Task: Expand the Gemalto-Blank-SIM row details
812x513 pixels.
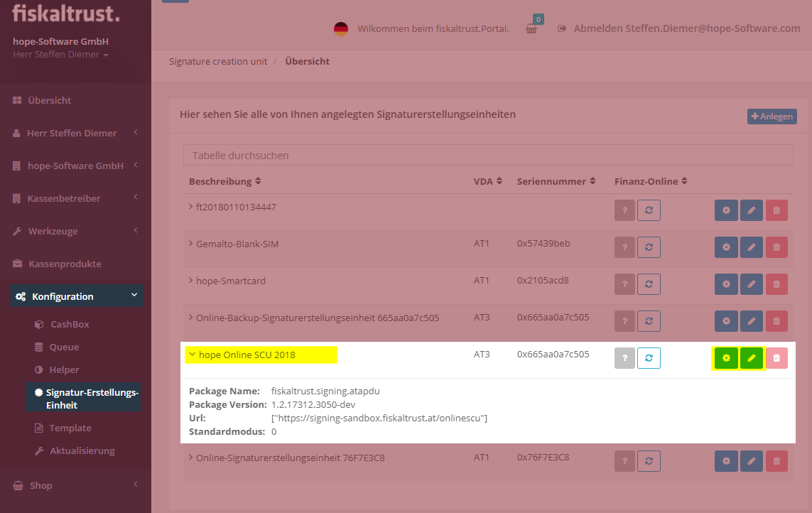Action: tap(190, 244)
